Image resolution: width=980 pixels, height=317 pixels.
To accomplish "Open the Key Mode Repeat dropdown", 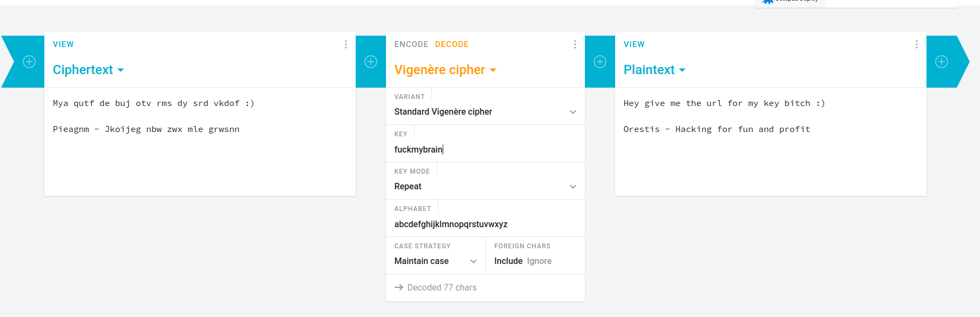I will [485, 187].
